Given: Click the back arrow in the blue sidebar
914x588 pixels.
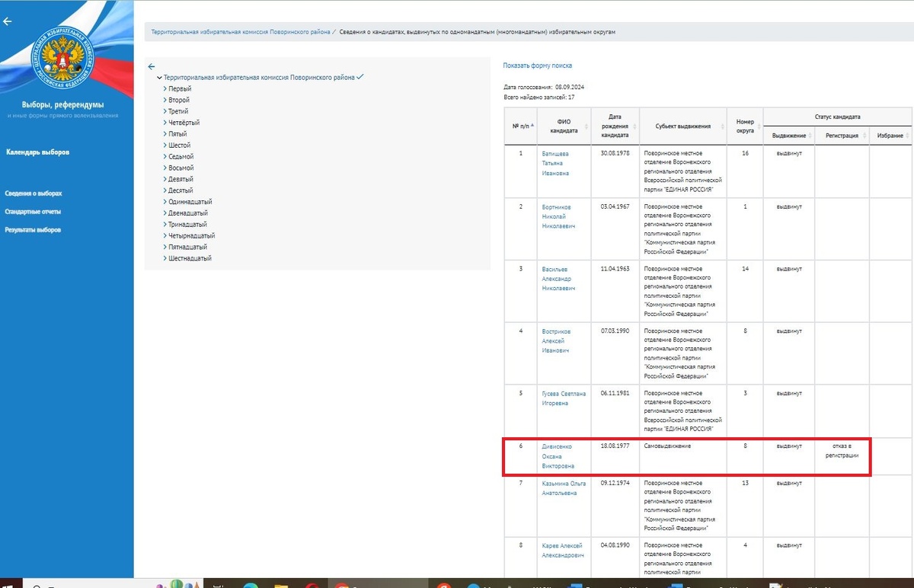Looking at the screenshot, I should [8, 21].
